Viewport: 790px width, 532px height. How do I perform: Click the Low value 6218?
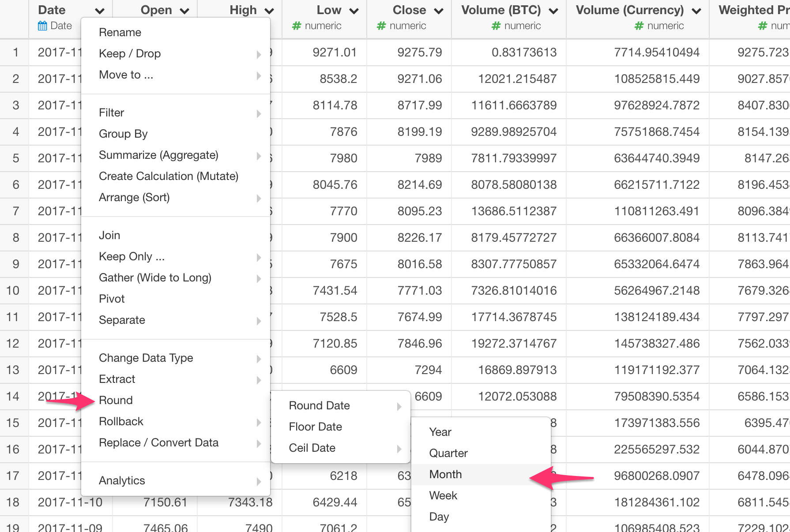[x=343, y=476]
